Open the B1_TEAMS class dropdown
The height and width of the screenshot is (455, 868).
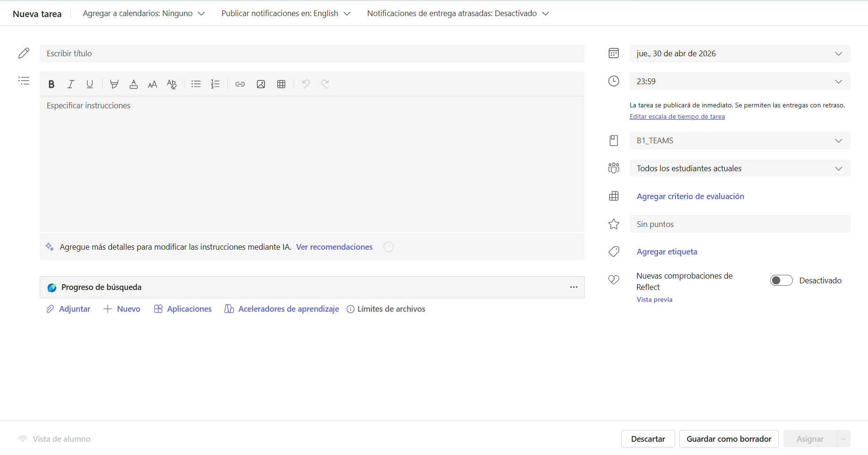(740, 140)
